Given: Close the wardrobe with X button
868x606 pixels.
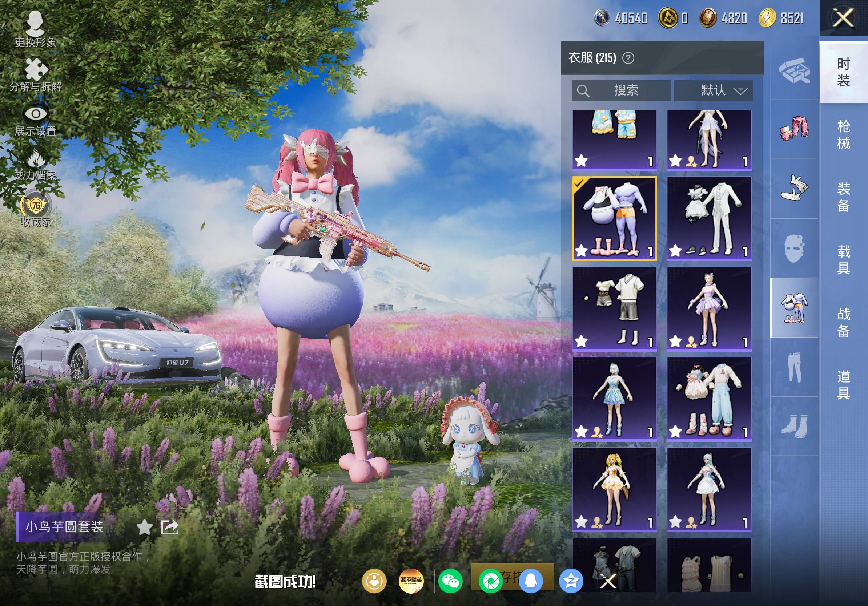Looking at the screenshot, I should click(x=843, y=18).
